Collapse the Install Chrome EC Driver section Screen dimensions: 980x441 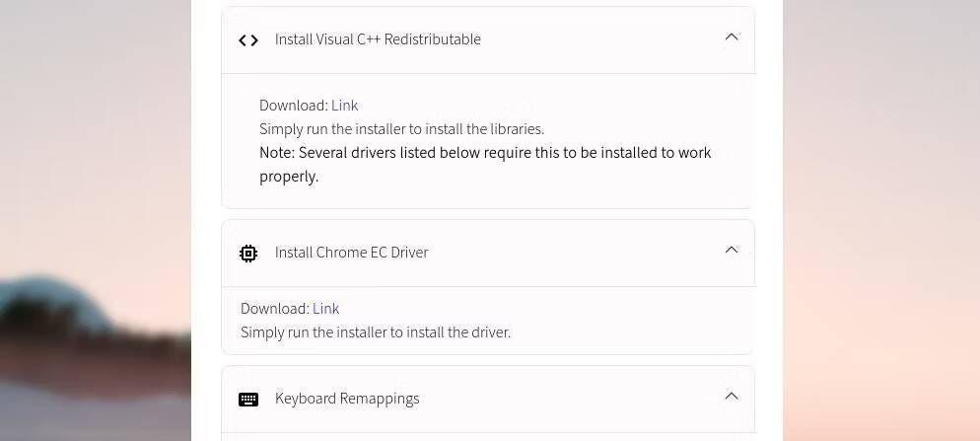point(732,251)
